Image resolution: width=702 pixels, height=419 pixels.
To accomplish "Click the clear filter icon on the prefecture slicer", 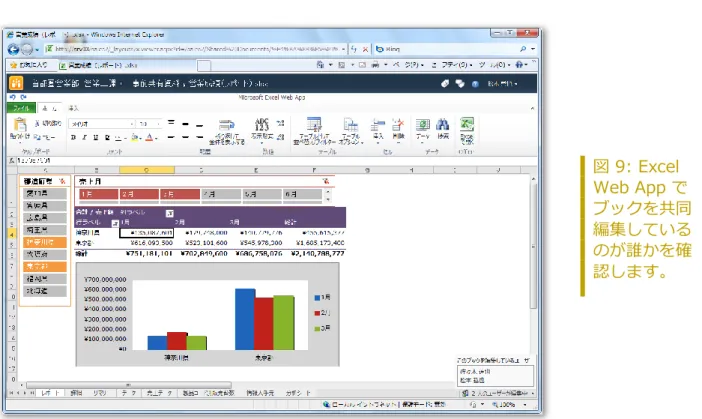I will click(x=62, y=181).
